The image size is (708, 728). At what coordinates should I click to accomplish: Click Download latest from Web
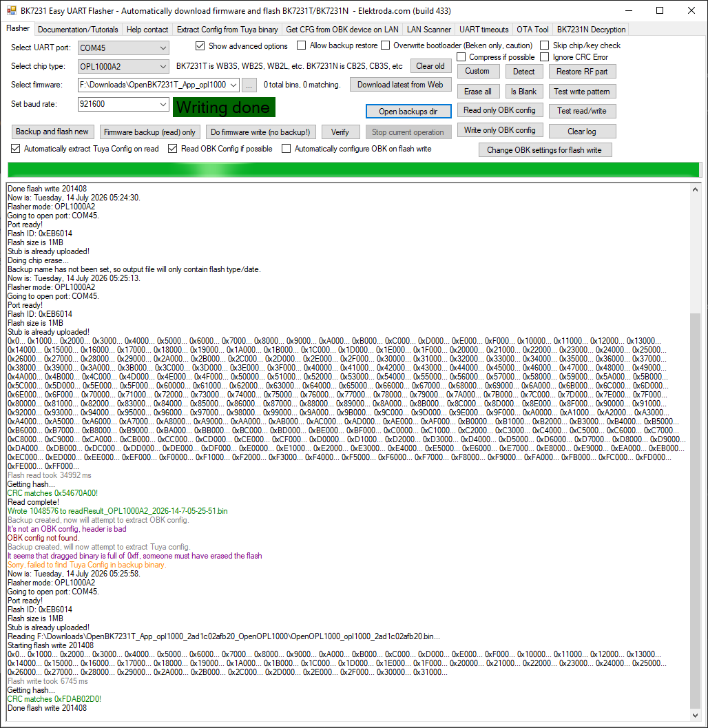400,85
